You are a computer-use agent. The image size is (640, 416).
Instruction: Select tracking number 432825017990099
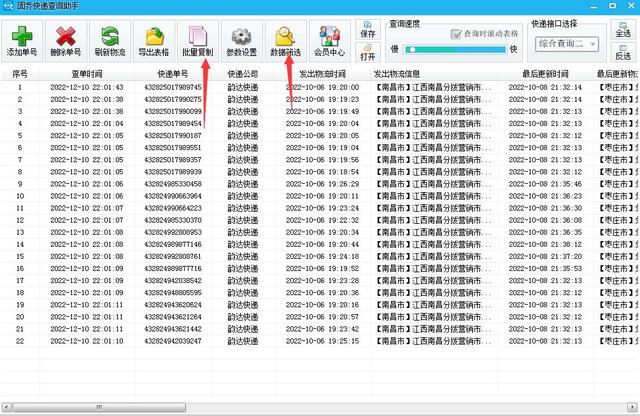[173, 111]
